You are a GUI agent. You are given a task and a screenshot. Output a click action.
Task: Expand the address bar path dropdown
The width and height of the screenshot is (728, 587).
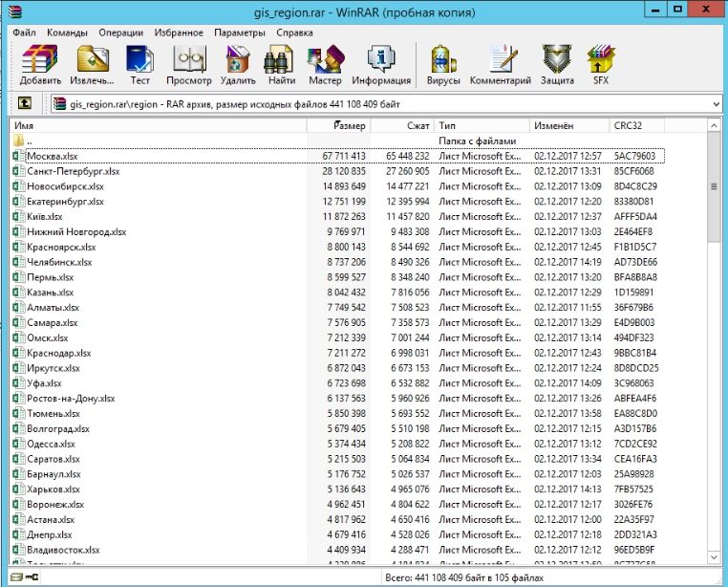pos(716,104)
